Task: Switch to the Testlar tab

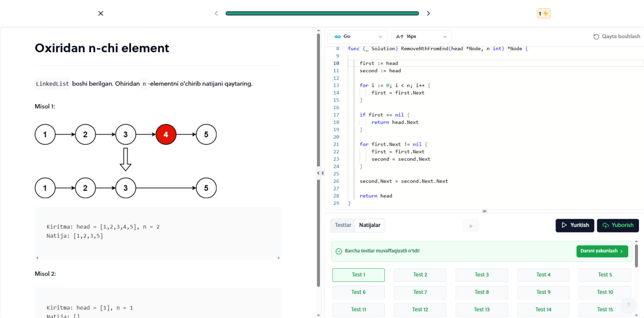Action: tap(343, 225)
